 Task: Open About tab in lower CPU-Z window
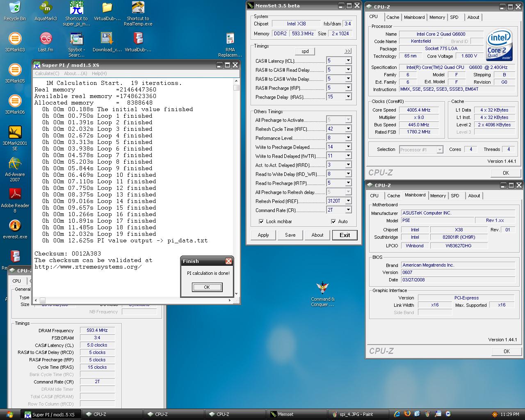[474, 196]
